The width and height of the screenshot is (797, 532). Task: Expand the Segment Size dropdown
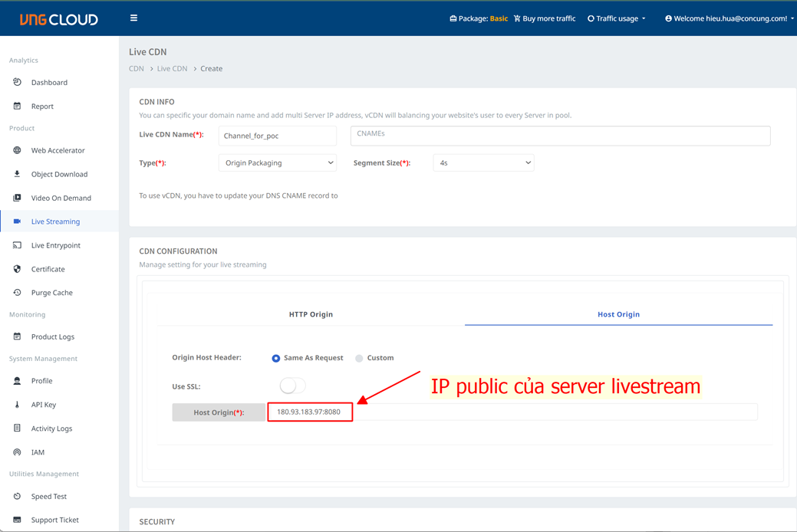click(x=483, y=163)
